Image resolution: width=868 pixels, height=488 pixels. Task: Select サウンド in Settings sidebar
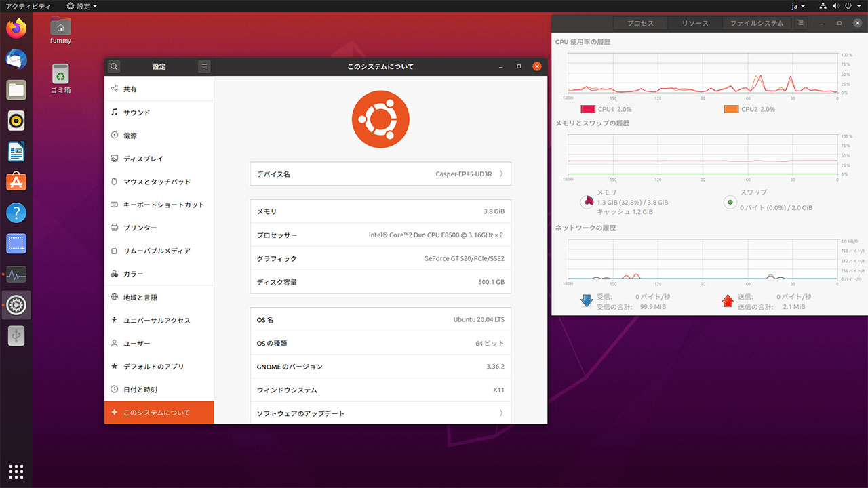(x=159, y=113)
